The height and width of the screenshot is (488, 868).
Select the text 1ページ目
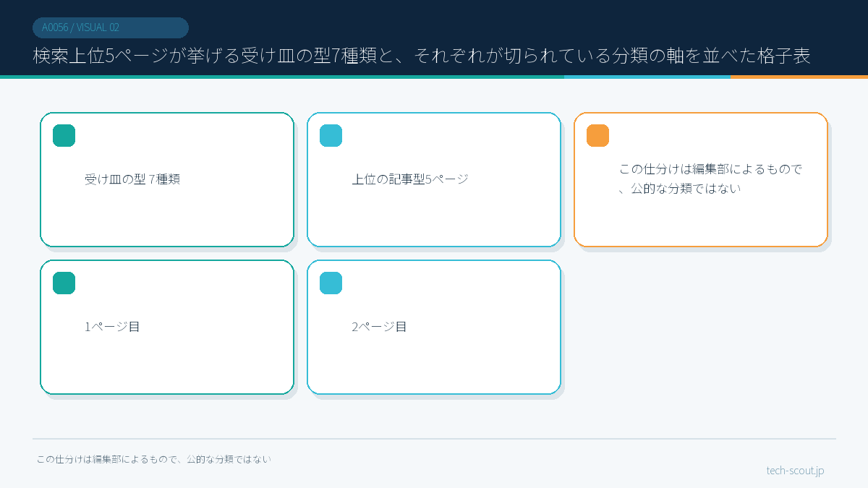pos(112,327)
